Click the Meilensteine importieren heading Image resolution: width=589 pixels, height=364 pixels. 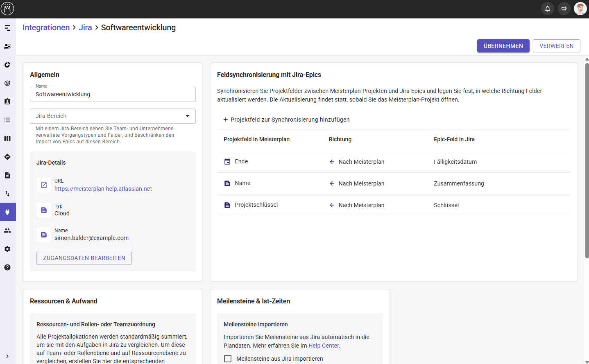coord(256,324)
